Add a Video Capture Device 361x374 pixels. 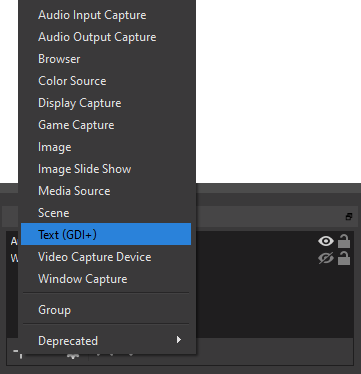pos(106,257)
